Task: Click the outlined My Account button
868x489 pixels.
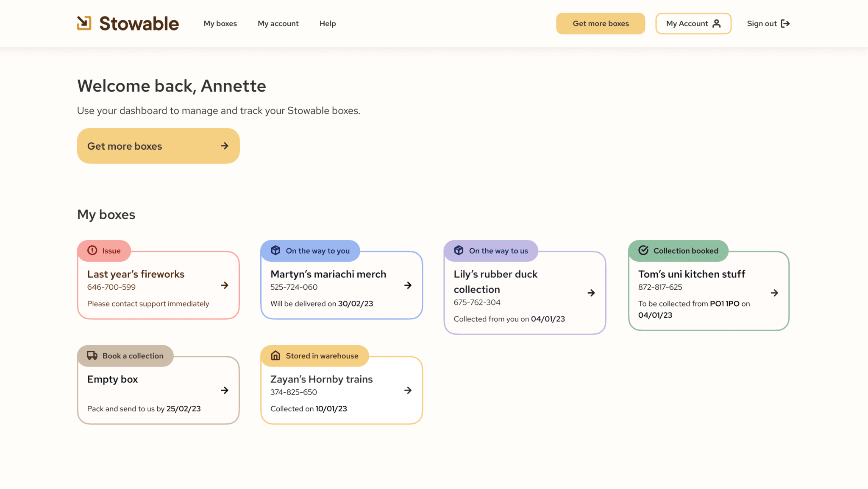Action: coord(693,23)
